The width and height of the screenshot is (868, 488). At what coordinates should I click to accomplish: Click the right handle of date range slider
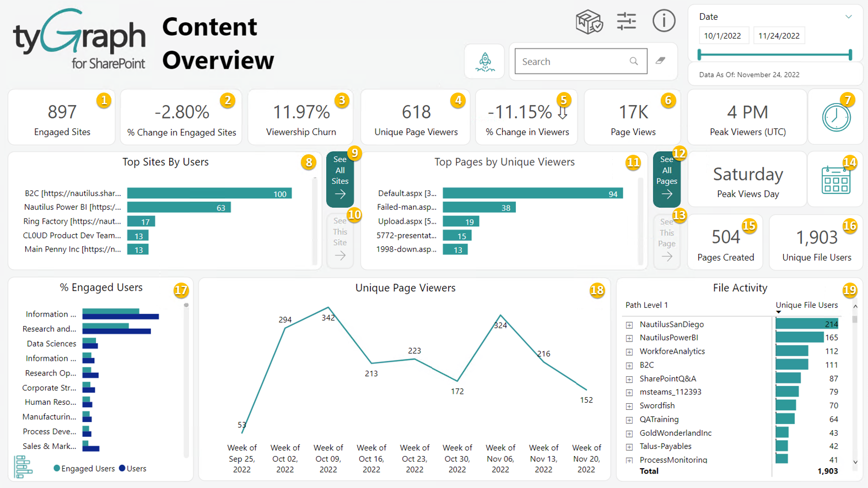[850, 55]
